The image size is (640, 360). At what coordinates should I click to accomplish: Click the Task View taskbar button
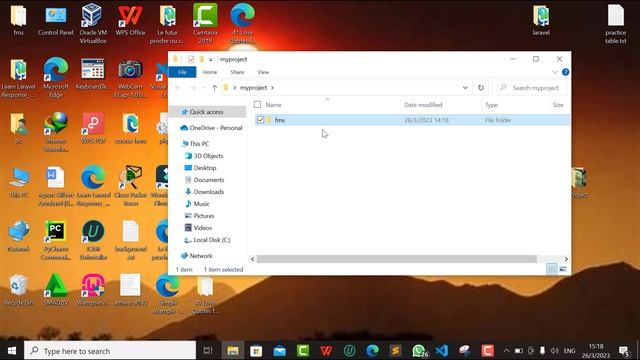tap(208, 351)
